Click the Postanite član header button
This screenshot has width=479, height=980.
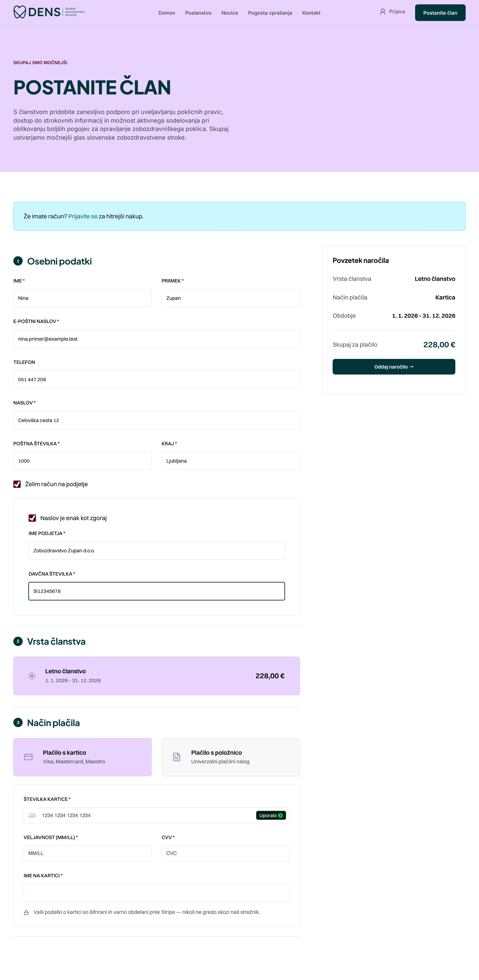click(x=440, y=12)
